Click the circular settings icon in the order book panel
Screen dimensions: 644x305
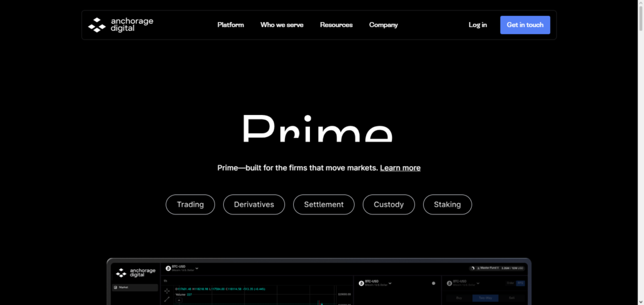433,284
